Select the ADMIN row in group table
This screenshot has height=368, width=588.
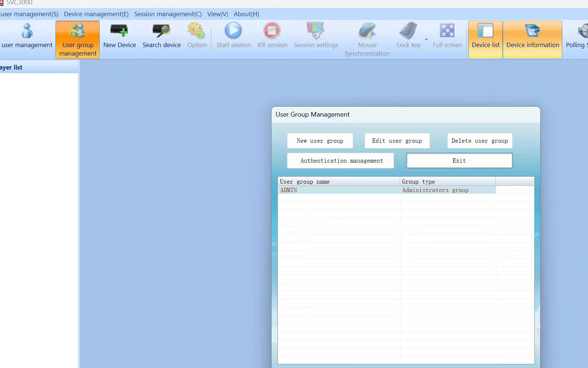click(387, 190)
